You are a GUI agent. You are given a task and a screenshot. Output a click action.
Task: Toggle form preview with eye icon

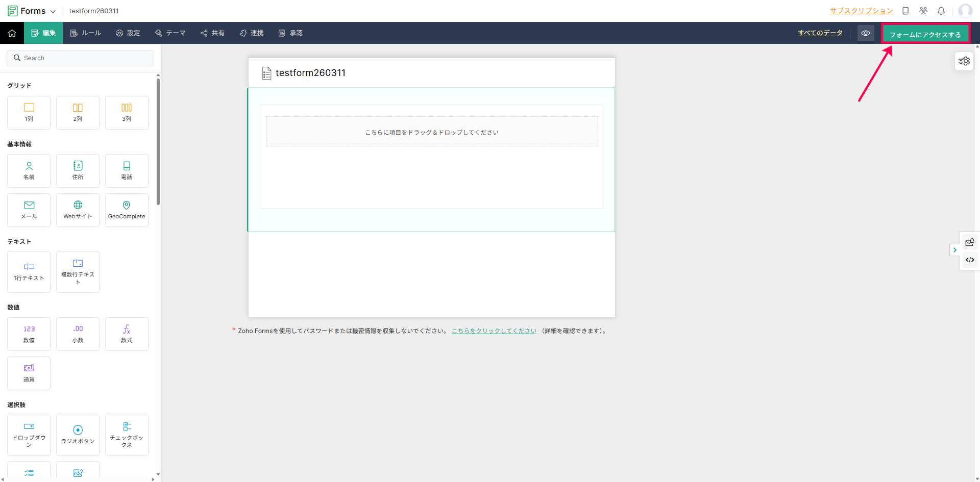point(866,33)
